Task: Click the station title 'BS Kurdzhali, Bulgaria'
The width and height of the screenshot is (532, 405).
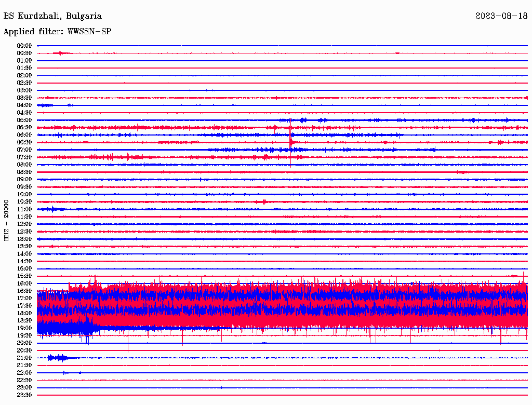Action: 52,16
